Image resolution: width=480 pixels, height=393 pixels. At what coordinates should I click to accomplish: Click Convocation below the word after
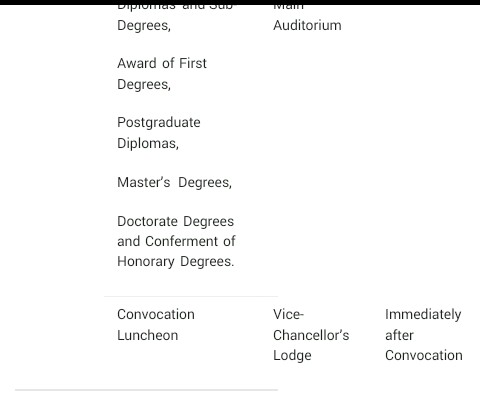[x=424, y=356]
